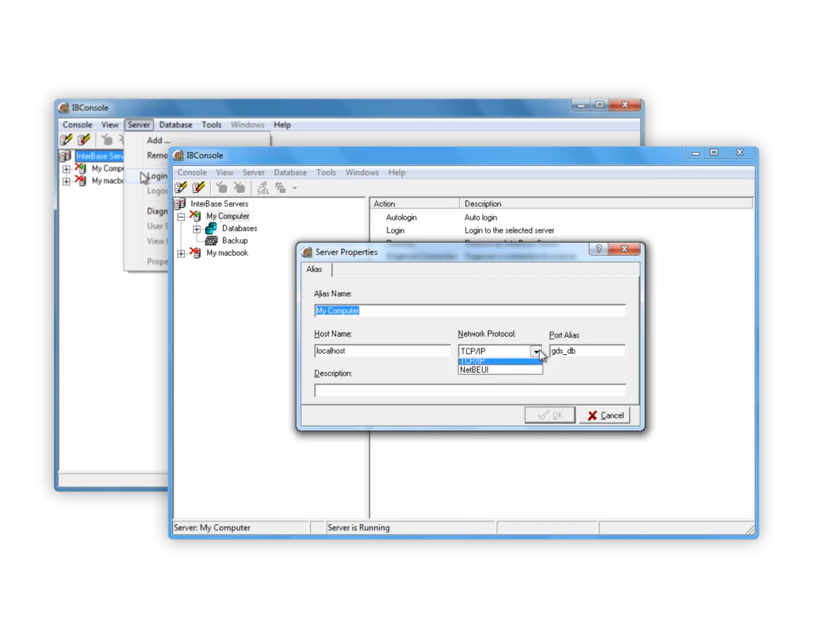The height and width of the screenshot is (644, 814).
Task: Click Un-register Server icon in back window toolbar
Action: pyautogui.click(x=84, y=140)
